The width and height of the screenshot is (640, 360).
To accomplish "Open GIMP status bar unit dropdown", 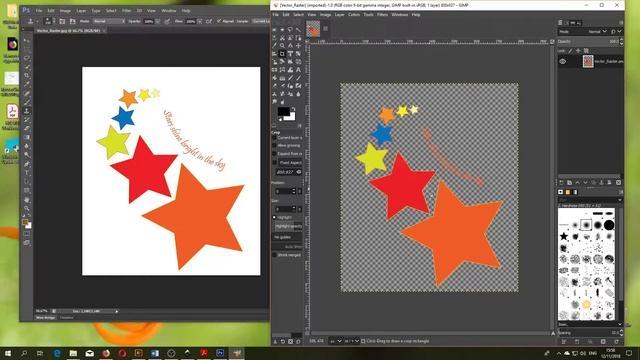I will click(336, 341).
